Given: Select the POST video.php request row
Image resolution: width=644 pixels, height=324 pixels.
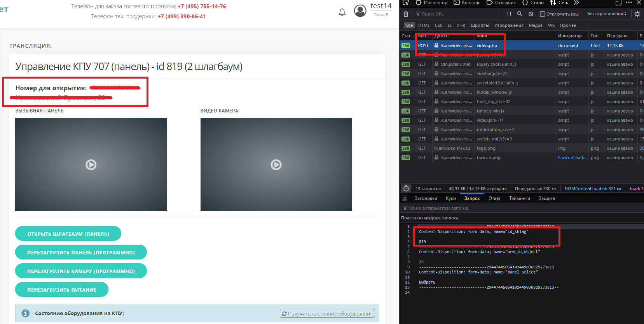Looking at the screenshot, I should click(x=522, y=46).
